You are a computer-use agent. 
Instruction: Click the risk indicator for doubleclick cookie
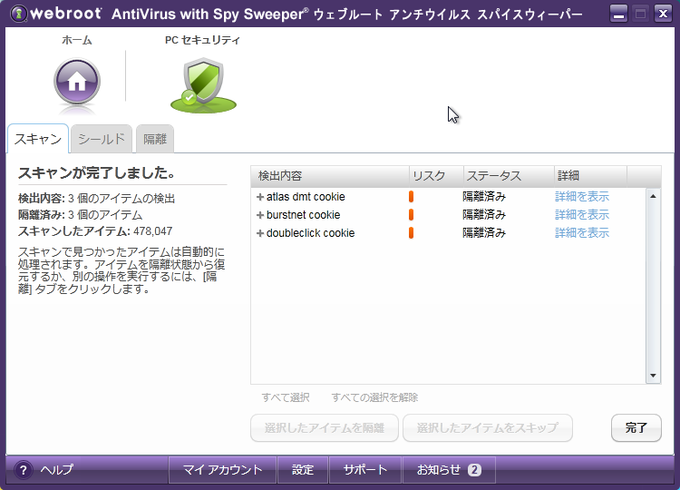click(411, 233)
